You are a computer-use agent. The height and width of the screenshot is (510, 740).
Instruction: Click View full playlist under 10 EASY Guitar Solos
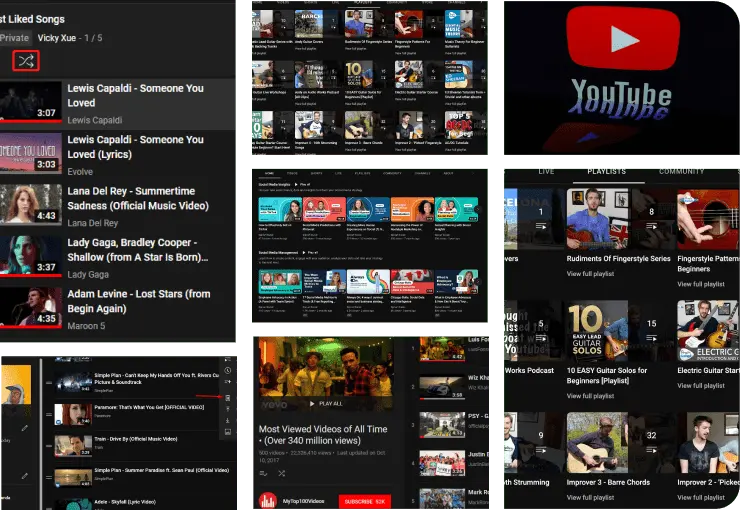coord(590,396)
